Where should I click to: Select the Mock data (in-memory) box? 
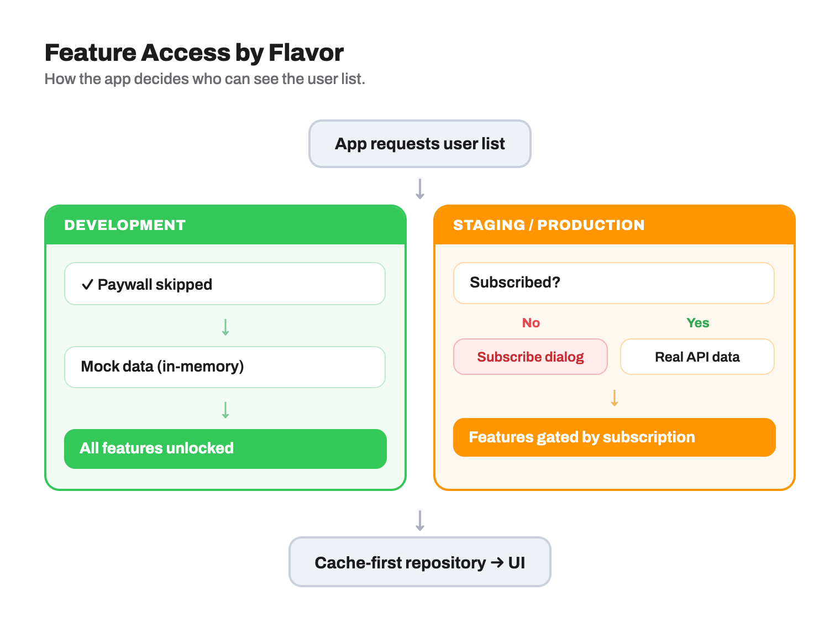click(225, 367)
